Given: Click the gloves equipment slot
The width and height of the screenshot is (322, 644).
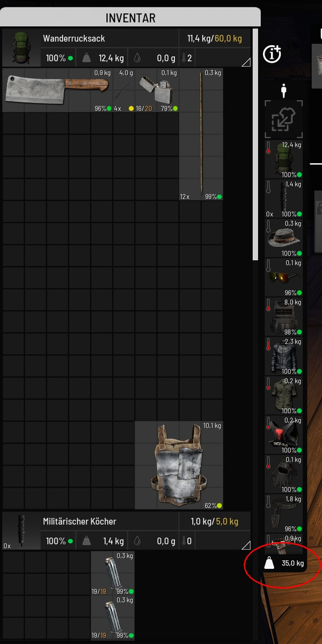Looking at the screenshot, I should click(x=284, y=474).
